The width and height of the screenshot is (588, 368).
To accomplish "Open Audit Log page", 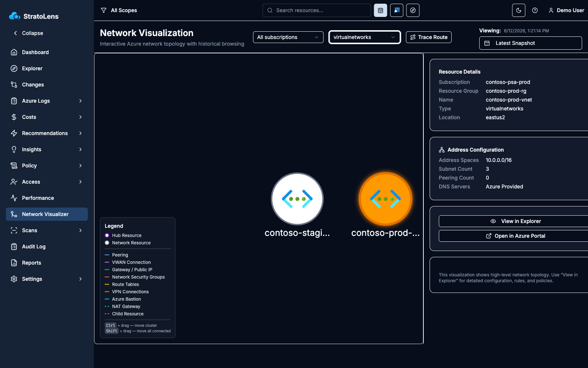I will coord(47,247).
